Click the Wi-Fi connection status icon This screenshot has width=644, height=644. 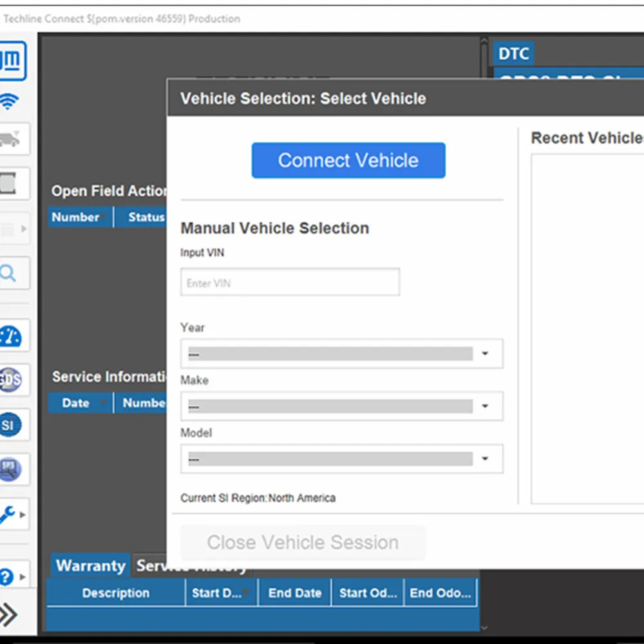coord(9,102)
